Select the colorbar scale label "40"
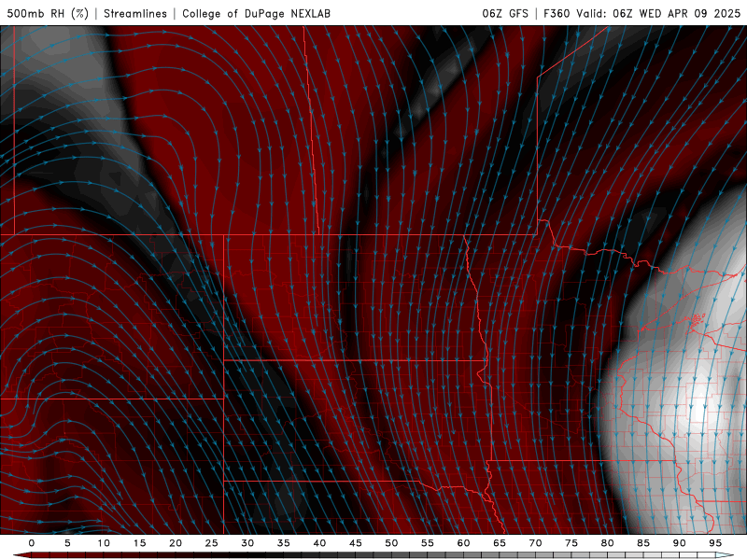 (x=319, y=543)
